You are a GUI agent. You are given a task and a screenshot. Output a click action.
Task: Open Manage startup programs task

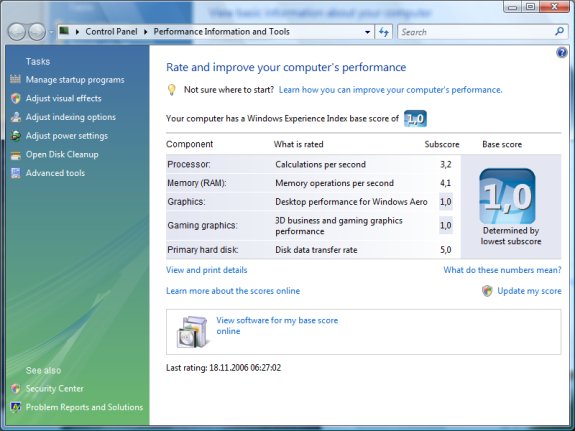tap(75, 80)
